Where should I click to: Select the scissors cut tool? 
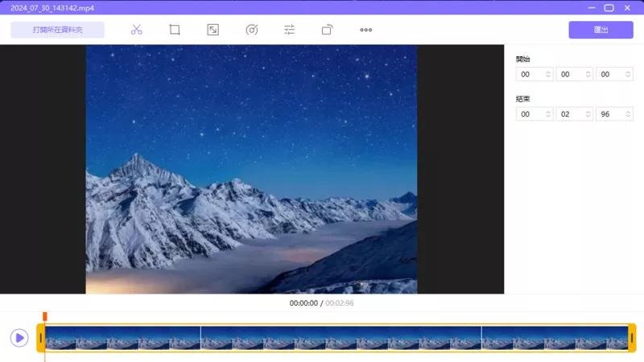[x=136, y=30]
